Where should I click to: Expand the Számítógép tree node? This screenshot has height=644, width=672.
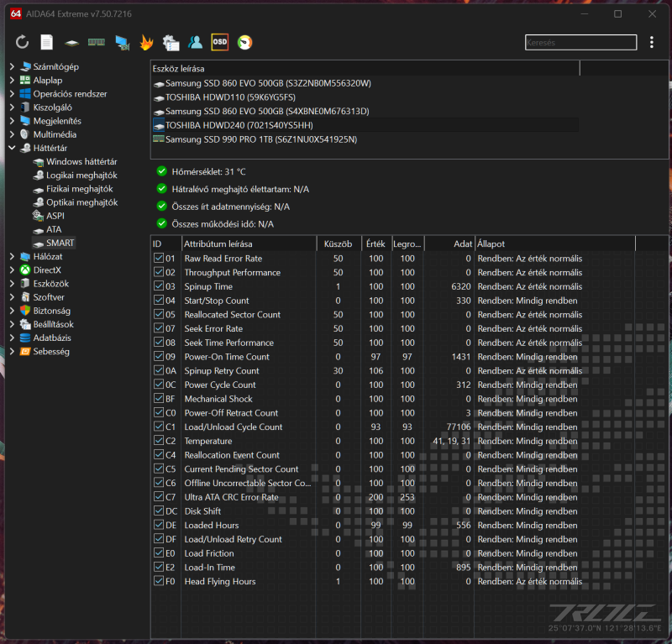(x=12, y=66)
